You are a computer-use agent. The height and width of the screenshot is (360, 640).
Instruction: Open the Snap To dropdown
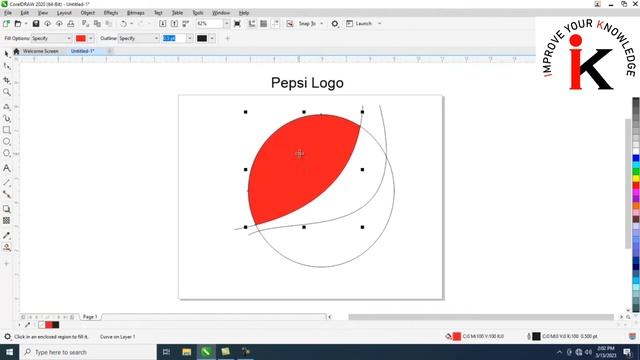322,24
